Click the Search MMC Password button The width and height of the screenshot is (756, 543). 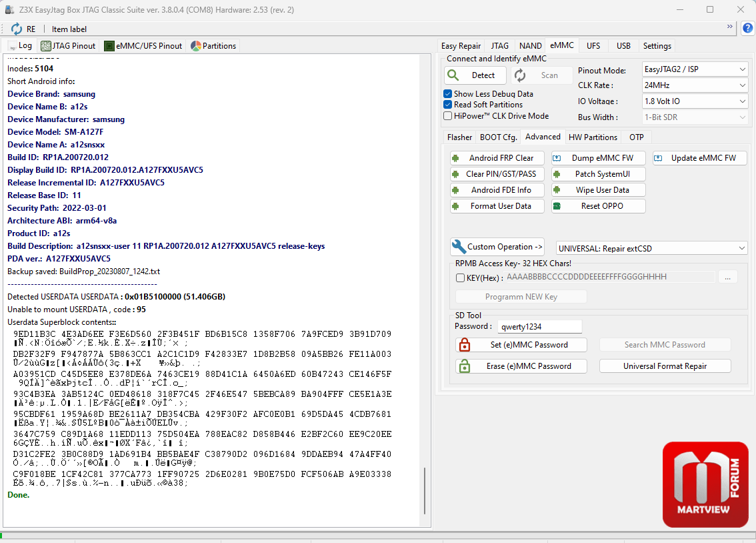click(665, 345)
